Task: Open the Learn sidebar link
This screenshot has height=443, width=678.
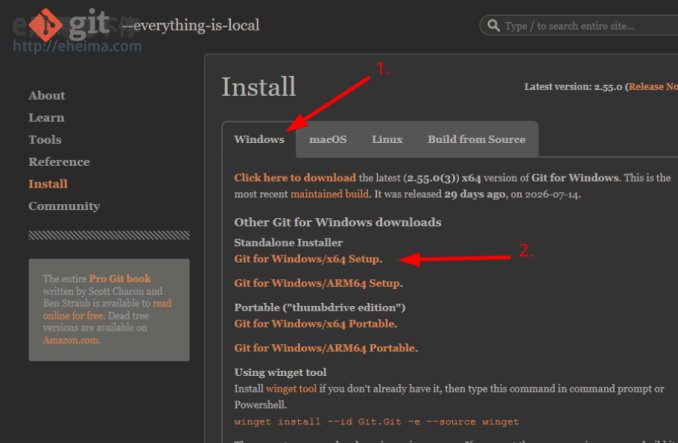Action: 46,118
